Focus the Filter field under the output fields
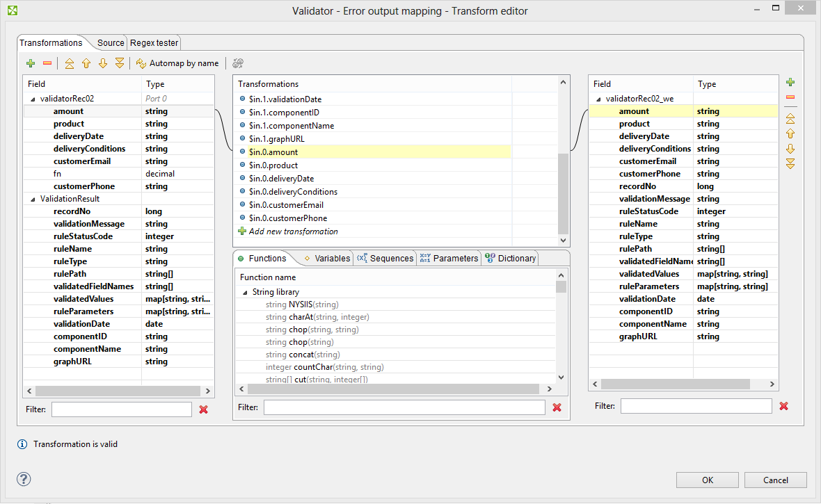 click(696, 406)
